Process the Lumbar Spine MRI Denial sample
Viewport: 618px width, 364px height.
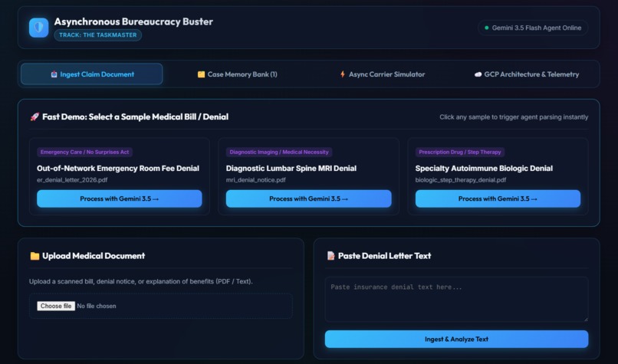coord(308,198)
